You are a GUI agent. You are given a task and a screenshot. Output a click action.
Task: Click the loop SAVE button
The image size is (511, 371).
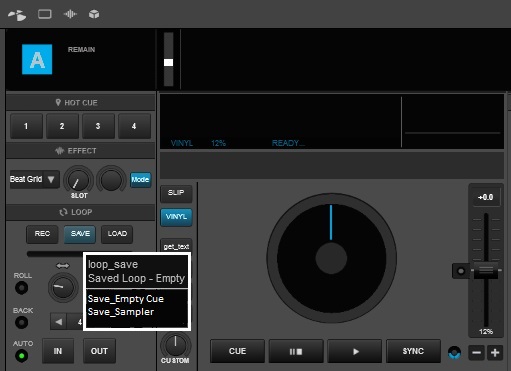[80, 234]
